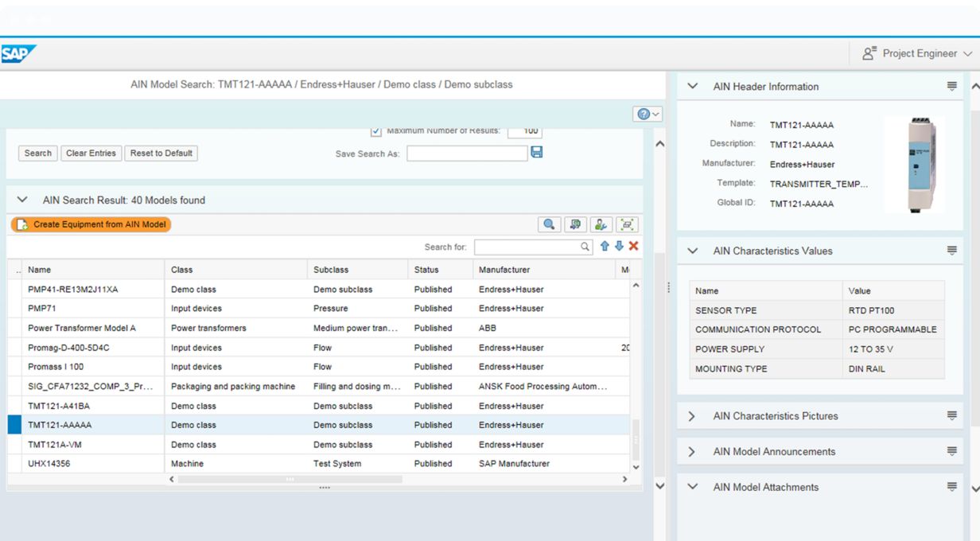Clear table search with red X
The width and height of the screenshot is (980, 541).
[633, 247]
